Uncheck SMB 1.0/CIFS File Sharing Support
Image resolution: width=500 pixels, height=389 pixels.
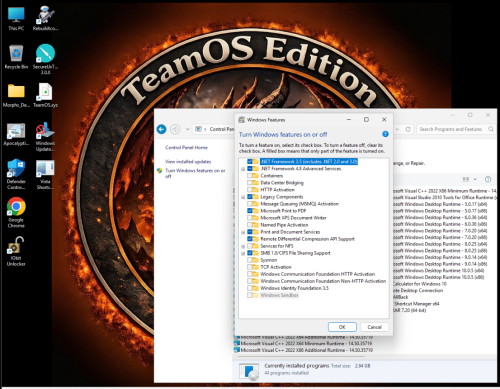pyautogui.click(x=250, y=253)
